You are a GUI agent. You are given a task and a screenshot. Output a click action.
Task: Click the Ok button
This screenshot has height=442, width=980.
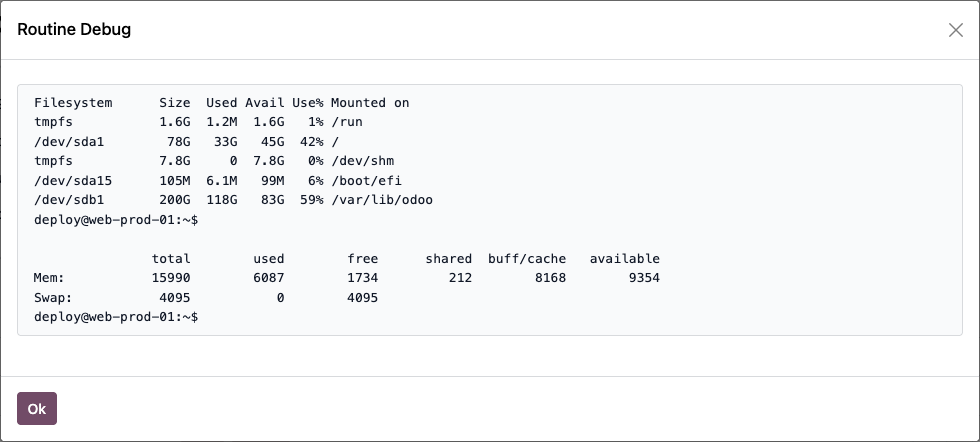coord(37,408)
